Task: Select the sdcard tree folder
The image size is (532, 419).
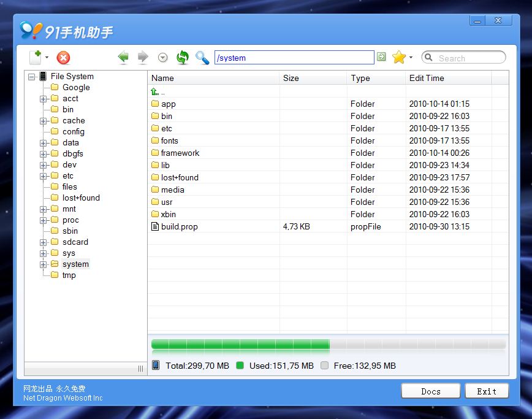Action: (69, 242)
